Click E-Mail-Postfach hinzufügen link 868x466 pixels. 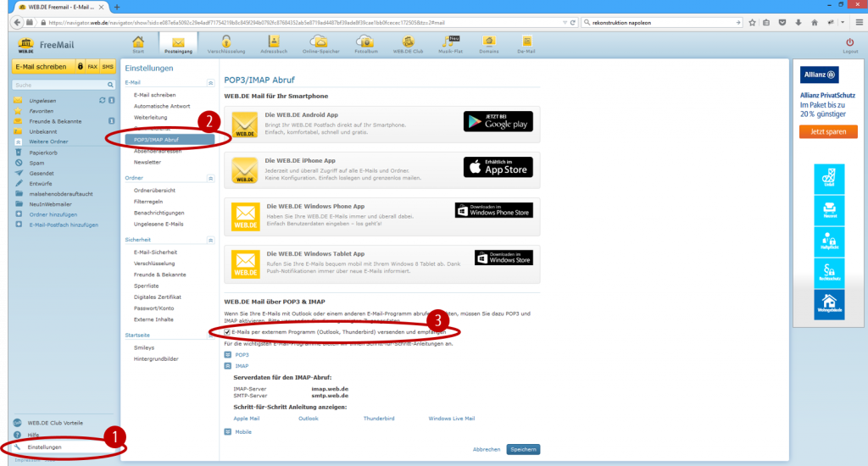coord(64,225)
